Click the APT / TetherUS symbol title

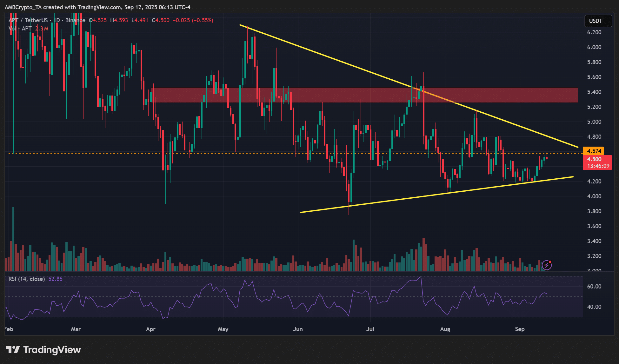click(x=28, y=20)
